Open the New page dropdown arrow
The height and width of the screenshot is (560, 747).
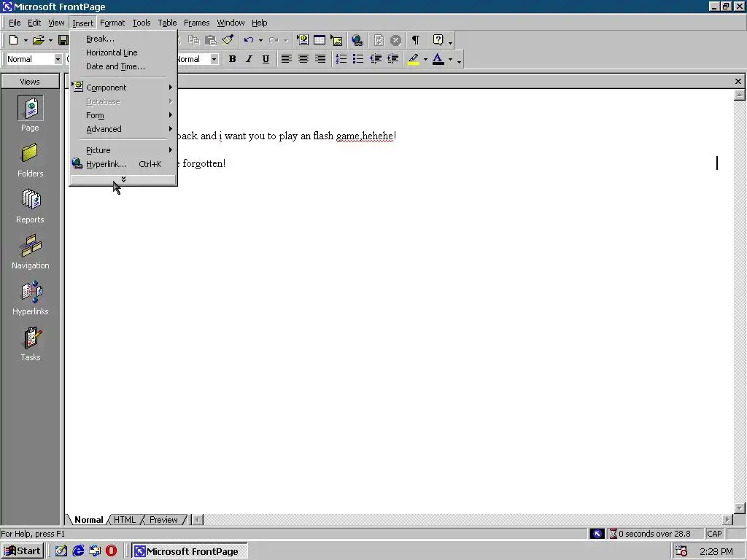coord(26,41)
